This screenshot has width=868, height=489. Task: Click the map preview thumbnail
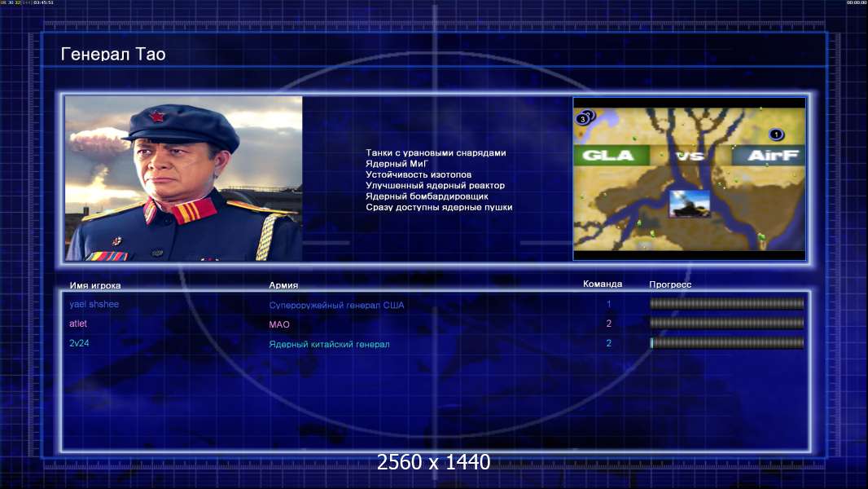689,178
